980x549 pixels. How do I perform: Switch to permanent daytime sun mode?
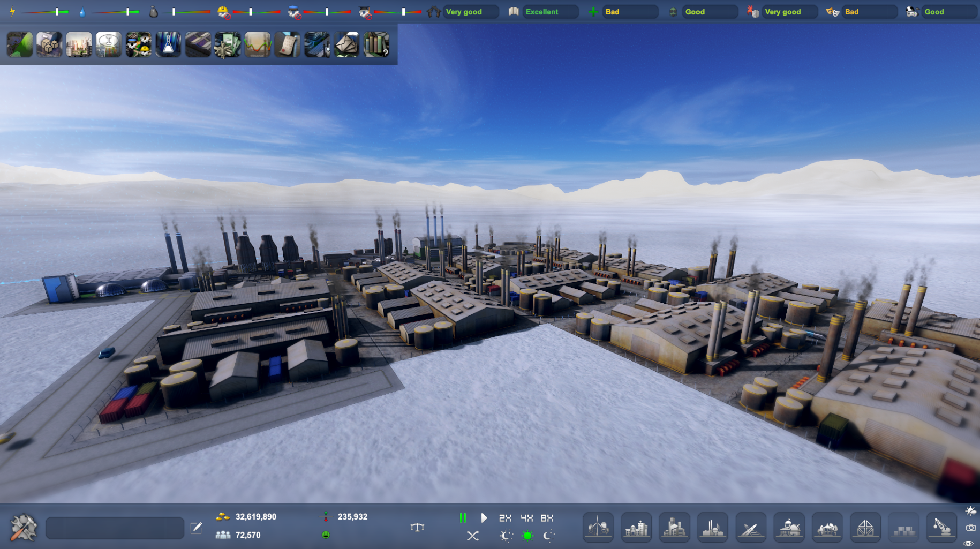click(x=527, y=536)
